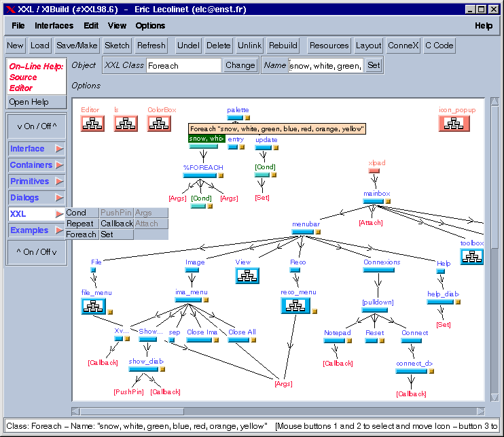Click the Name text field
504x437 pixels.
point(325,66)
